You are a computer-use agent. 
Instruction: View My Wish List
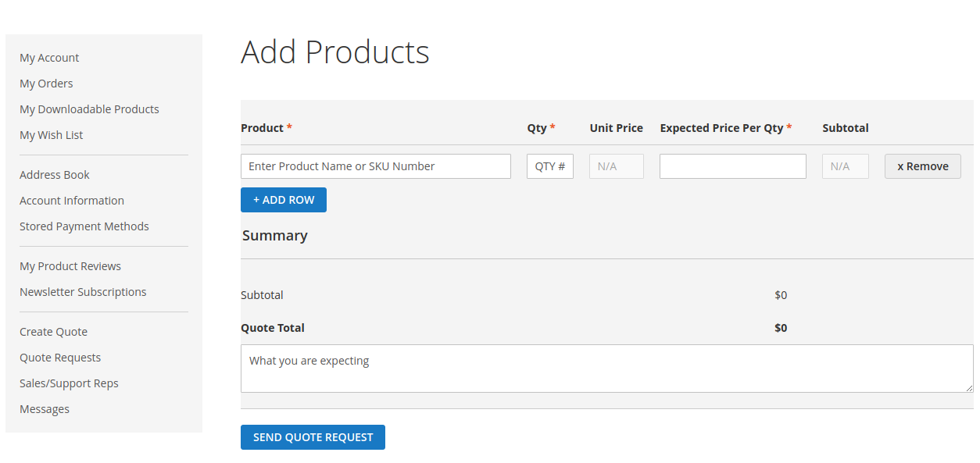tap(51, 135)
